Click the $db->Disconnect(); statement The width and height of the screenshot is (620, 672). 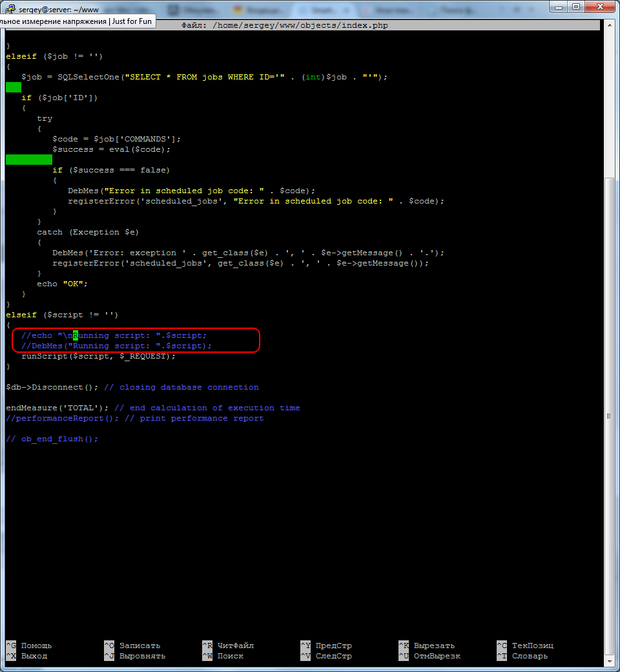52,387
